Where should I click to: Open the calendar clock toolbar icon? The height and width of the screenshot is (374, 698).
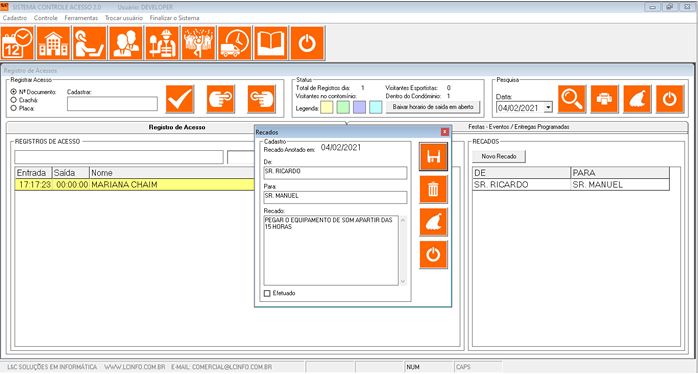pyautogui.click(x=17, y=43)
